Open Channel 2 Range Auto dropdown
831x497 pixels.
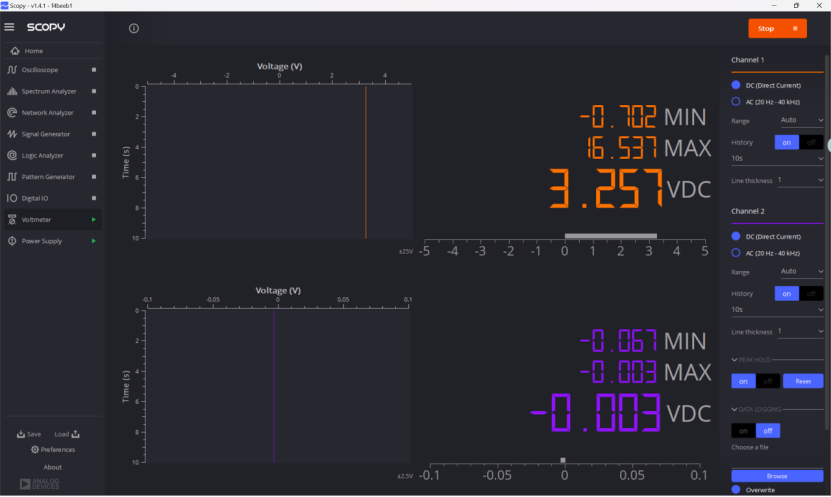[801, 272]
